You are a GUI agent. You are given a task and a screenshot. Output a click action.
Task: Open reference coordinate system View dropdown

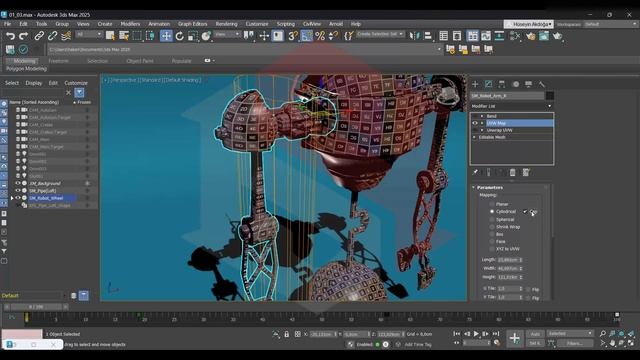point(227,35)
